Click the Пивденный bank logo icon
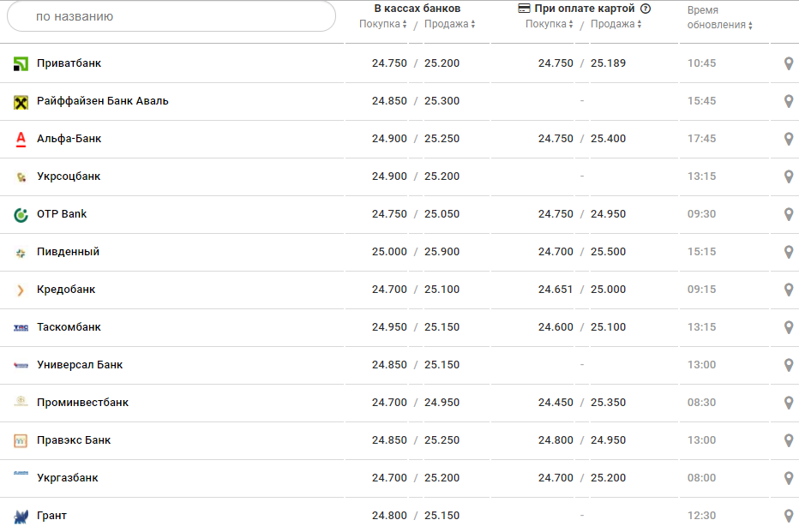 [21, 253]
